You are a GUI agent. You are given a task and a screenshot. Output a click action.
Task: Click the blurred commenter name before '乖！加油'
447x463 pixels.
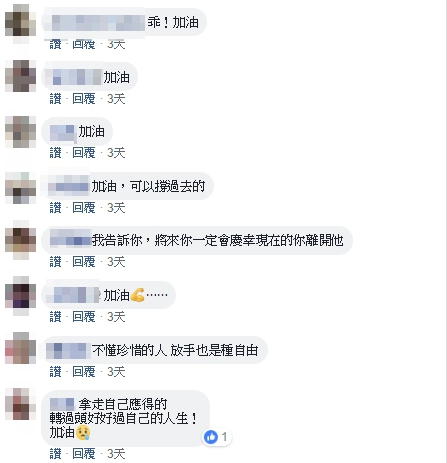(97, 23)
